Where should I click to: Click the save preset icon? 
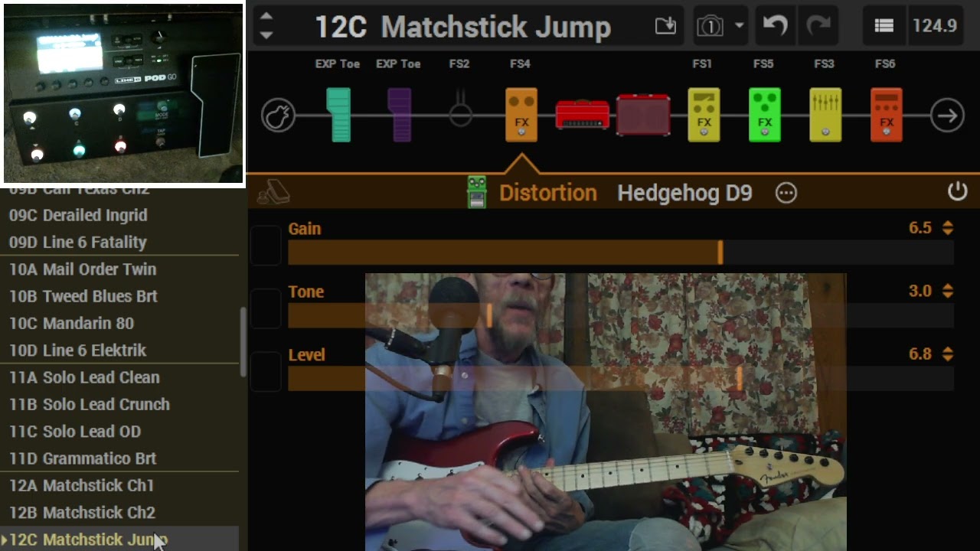(665, 26)
